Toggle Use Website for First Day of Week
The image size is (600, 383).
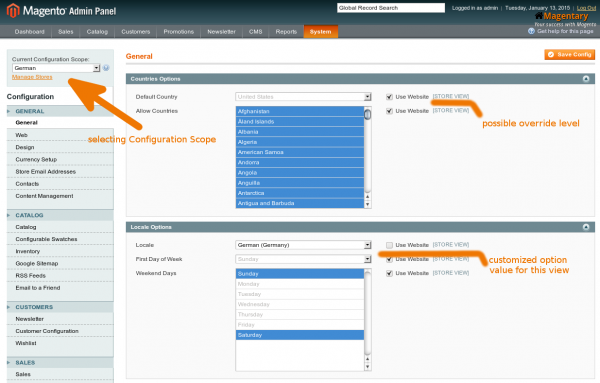click(389, 259)
